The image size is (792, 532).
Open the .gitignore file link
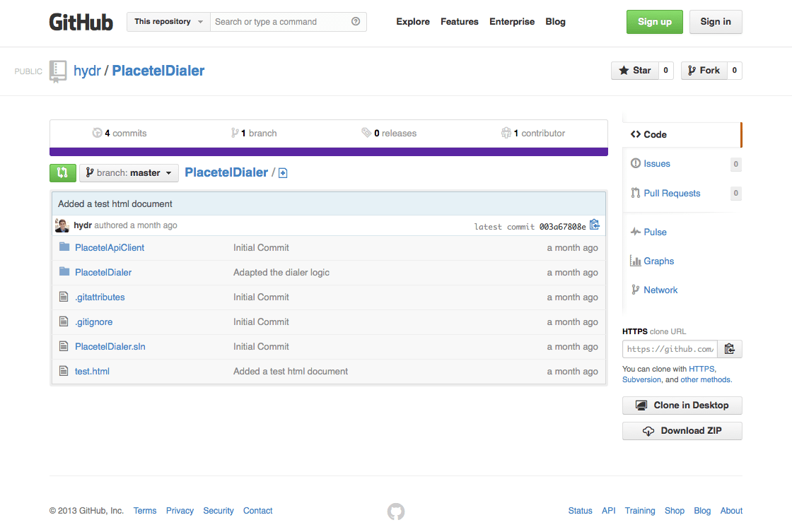pyautogui.click(x=93, y=322)
